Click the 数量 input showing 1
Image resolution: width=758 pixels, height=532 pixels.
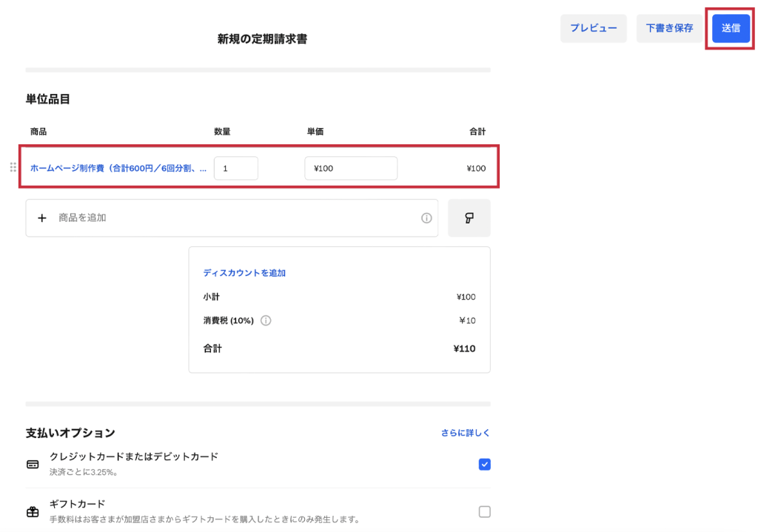[x=235, y=168]
